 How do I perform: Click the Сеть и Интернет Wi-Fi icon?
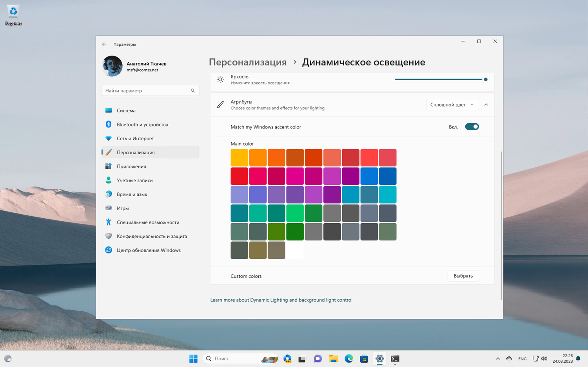point(109,138)
